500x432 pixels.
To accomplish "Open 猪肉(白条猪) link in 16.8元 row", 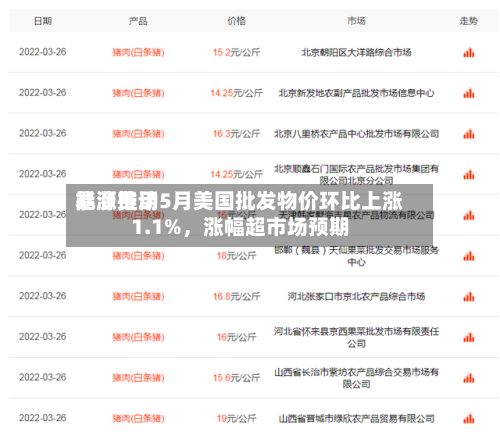I will (138, 296).
